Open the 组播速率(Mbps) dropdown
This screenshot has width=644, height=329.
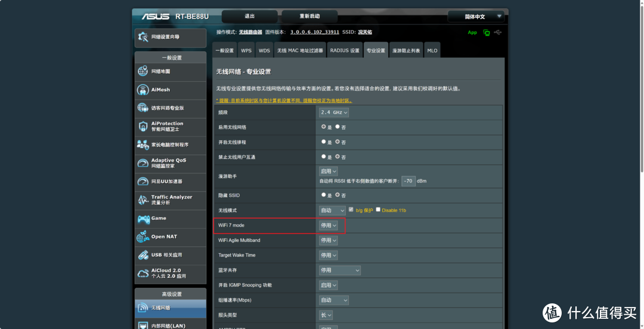[334, 300]
